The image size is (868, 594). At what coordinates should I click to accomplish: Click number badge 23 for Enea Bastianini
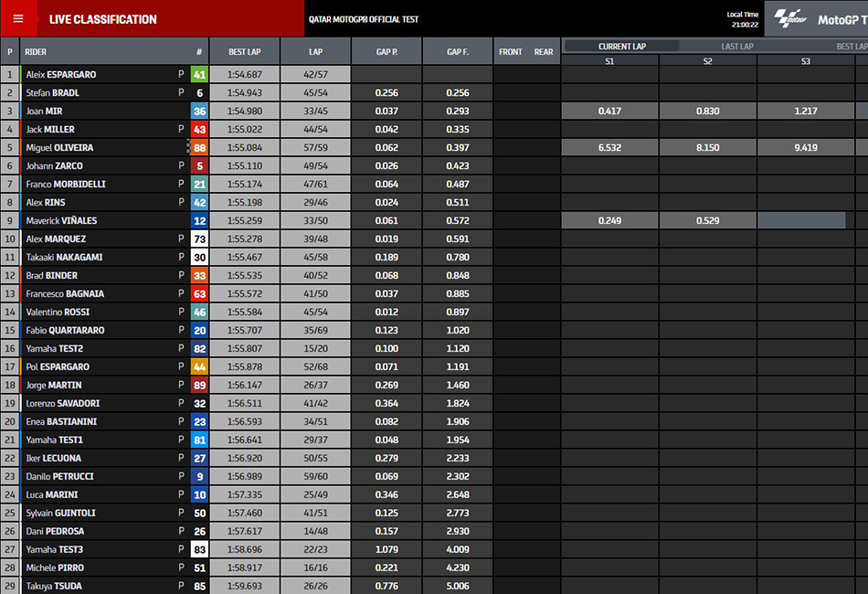199,421
